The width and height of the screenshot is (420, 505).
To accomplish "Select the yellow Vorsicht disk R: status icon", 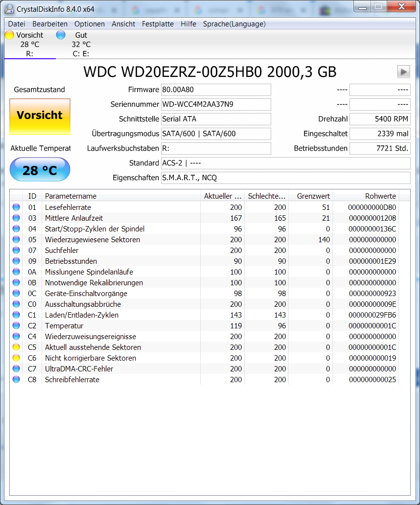I will pyautogui.click(x=9, y=35).
